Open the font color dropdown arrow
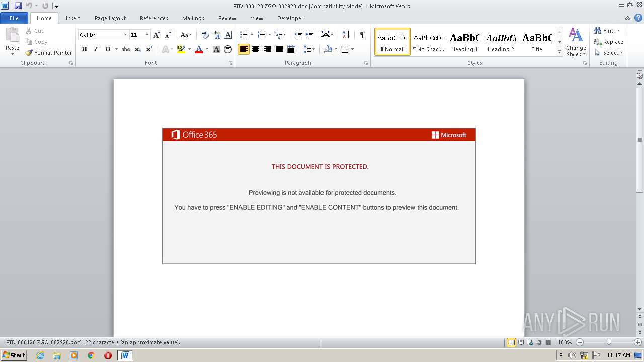Screen dimensions: 644x362 pos(207,49)
